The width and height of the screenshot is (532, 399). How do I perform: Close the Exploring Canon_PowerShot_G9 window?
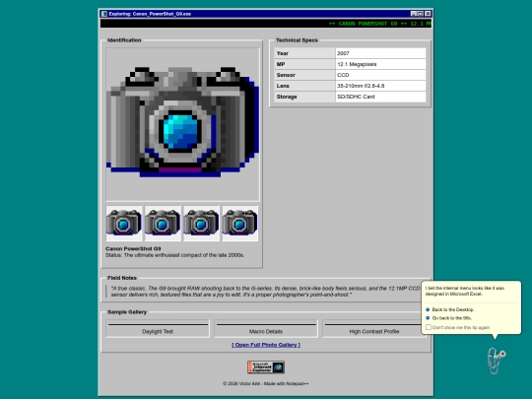click(x=429, y=14)
